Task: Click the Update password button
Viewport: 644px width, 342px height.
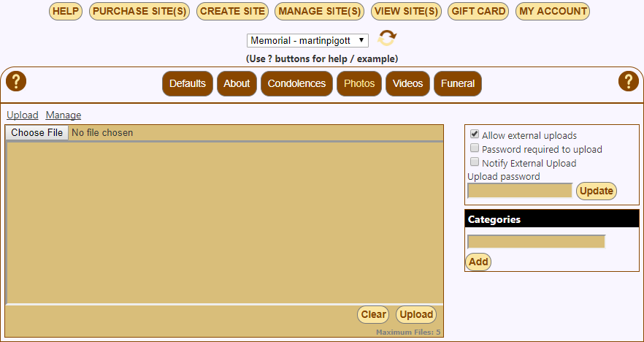Action: (597, 191)
